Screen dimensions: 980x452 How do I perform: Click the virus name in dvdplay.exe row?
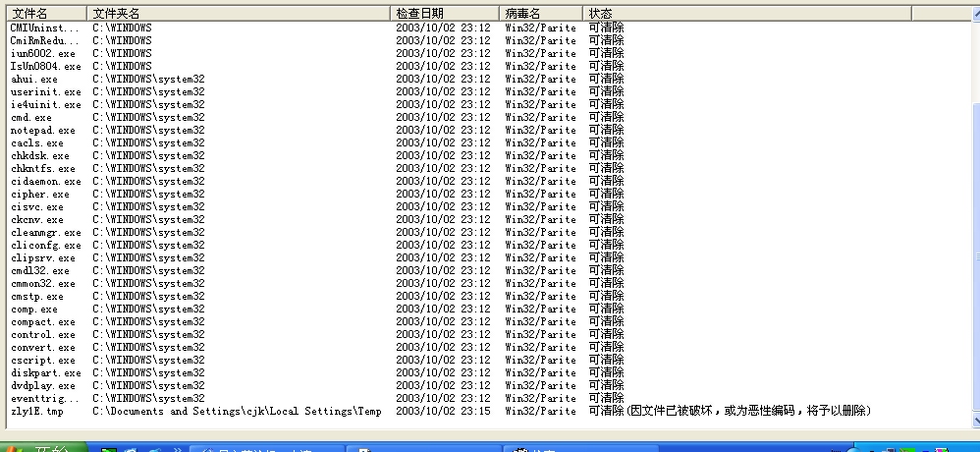pos(541,386)
